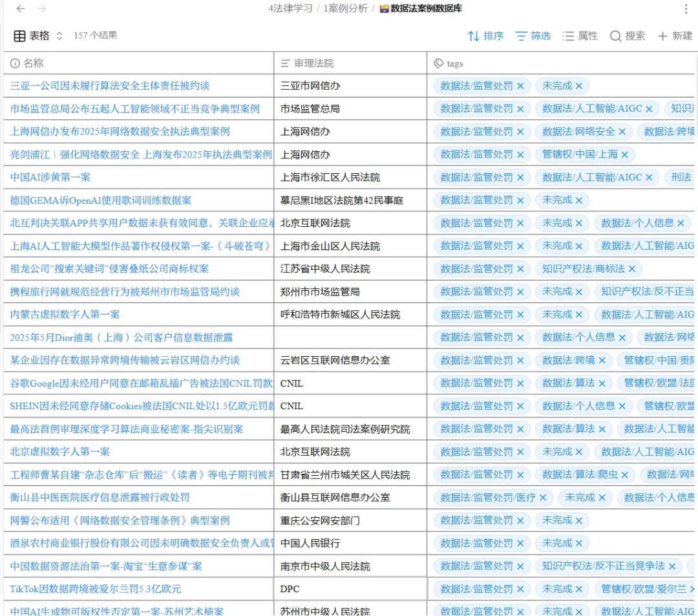This screenshot has height=616, width=698.
Task: Go back with the left arrow
Action: pyautogui.click(x=21, y=8)
